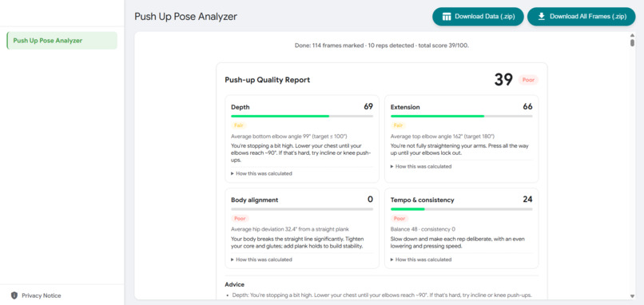Click the Fair badge in Depth card
644x305 pixels.
[238, 125]
